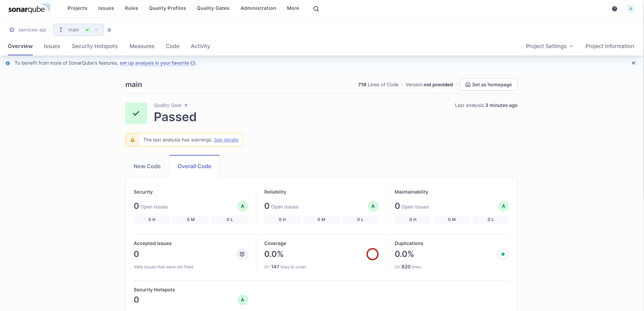Click Reliability 0 L severity box

(x=360, y=220)
